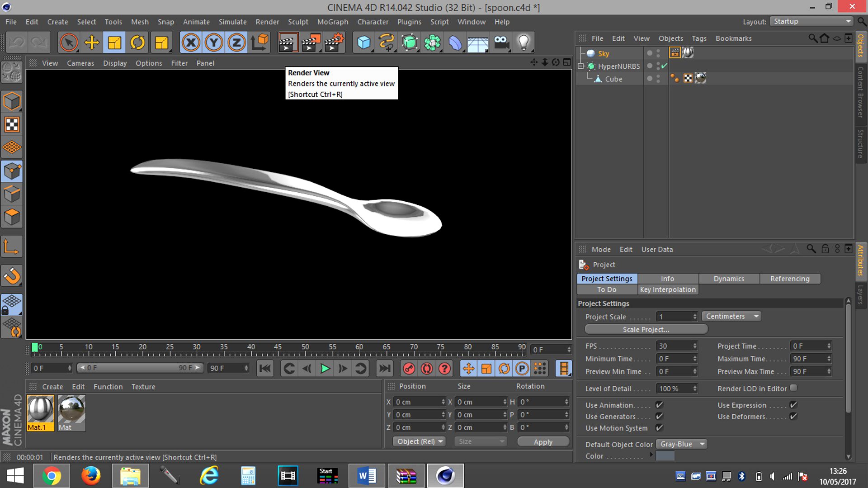Toggle Use Expression checkbox
The image size is (868, 488).
(x=793, y=405)
